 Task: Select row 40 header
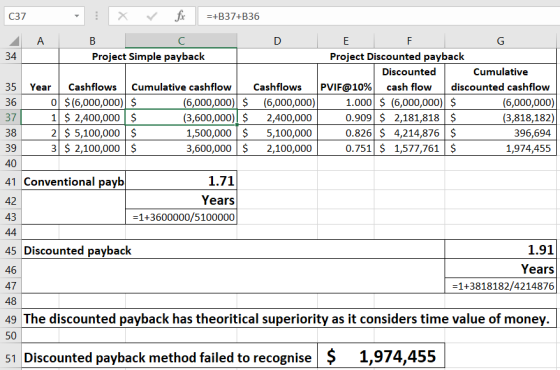pyautogui.click(x=11, y=163)
